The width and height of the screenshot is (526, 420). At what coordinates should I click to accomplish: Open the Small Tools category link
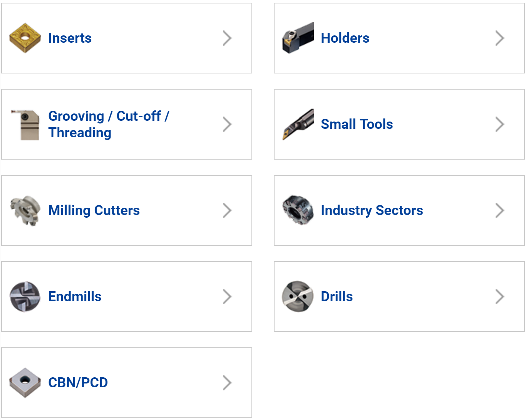coord(357,124)
